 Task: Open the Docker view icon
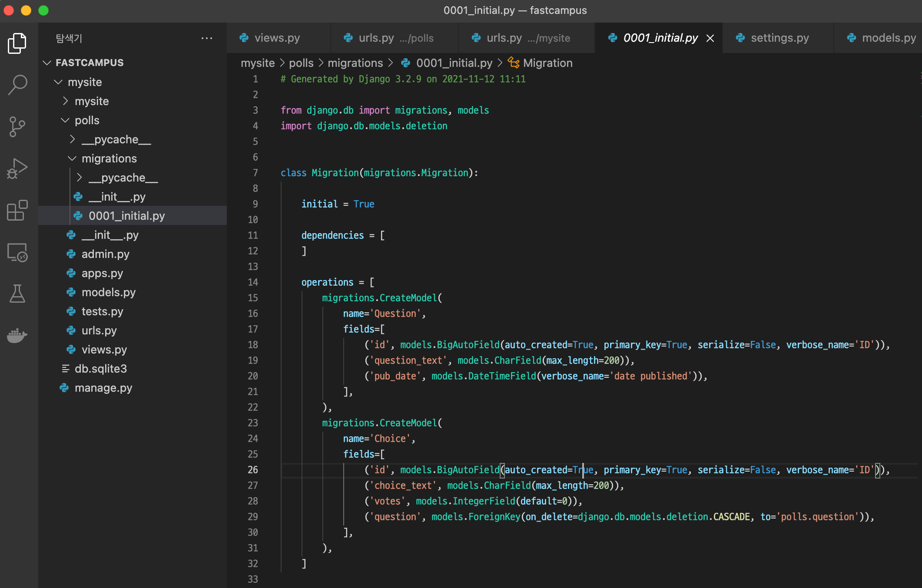pyautogui.click(x=17, y=335)
